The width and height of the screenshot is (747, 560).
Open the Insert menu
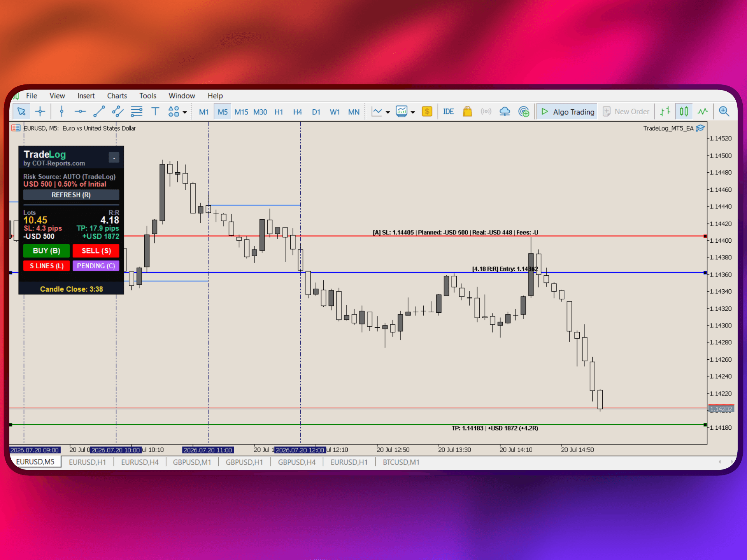86,96
